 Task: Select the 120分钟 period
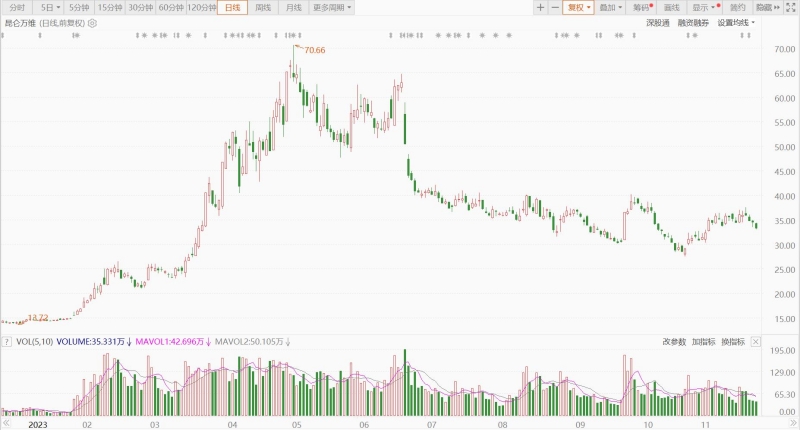click(202, 8)
